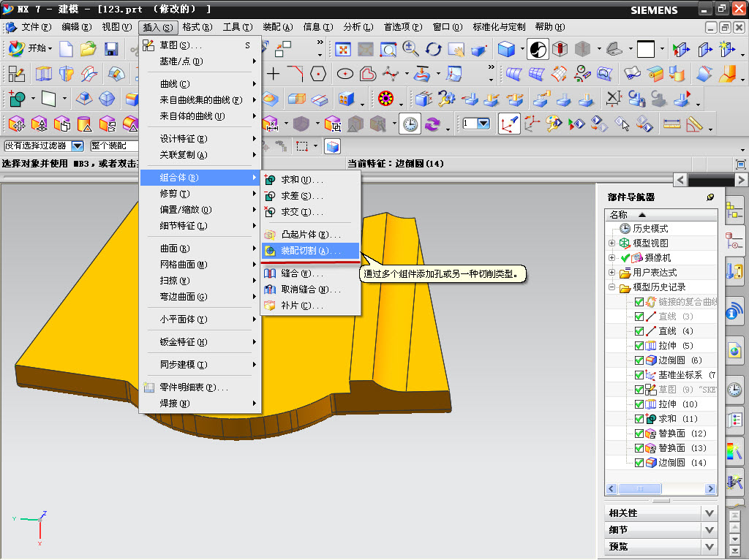Click the color palette sidebar icon
The height and width of the screenshot is (560, 749).
tap(734, 450)
